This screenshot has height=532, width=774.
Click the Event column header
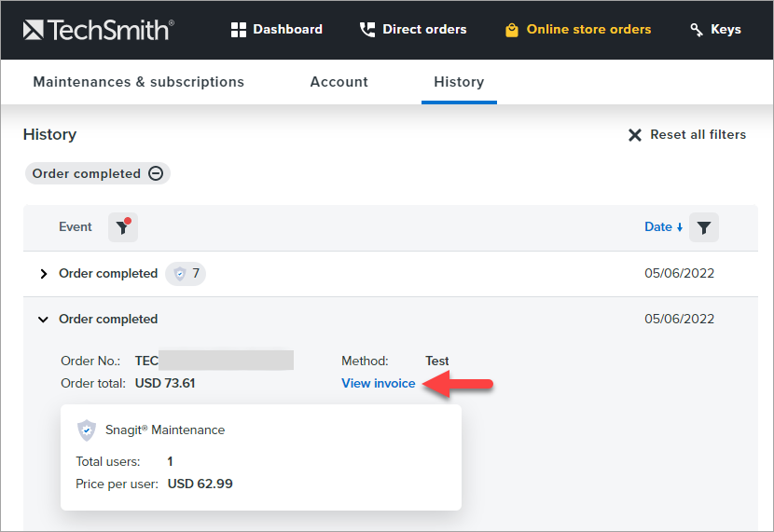[x=76, y=227]
